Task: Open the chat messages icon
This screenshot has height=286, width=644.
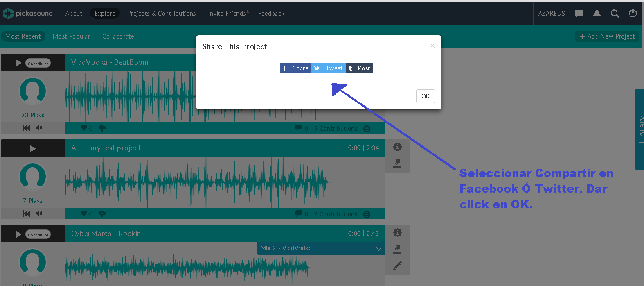Action: [579, 14]
